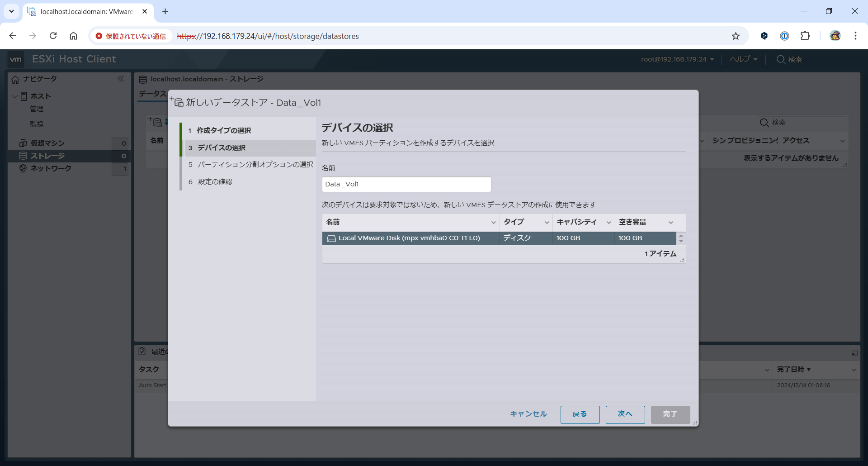Click the Back button in wizard

pos(580,414)
